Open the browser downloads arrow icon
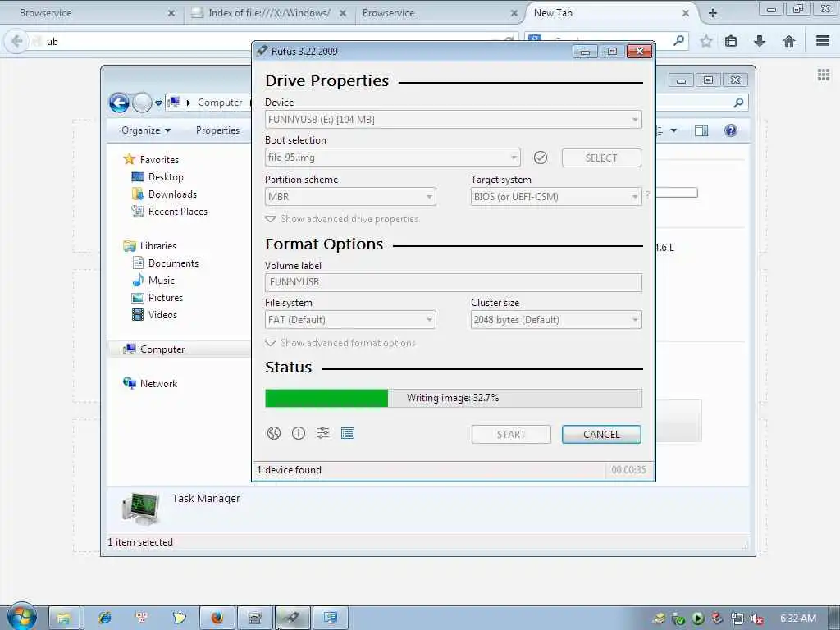The image size is (840, 630). 760,41
